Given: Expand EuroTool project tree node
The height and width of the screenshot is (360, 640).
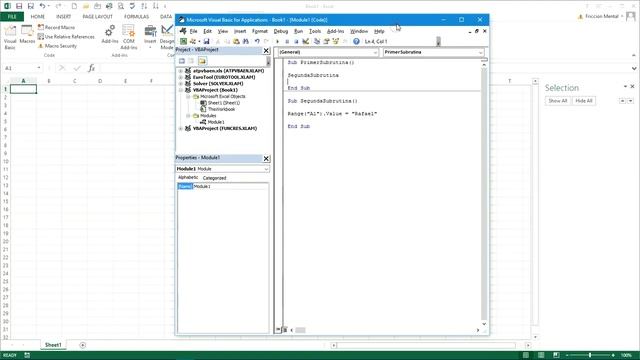Looking at the screenshot, I should [181, 77].
